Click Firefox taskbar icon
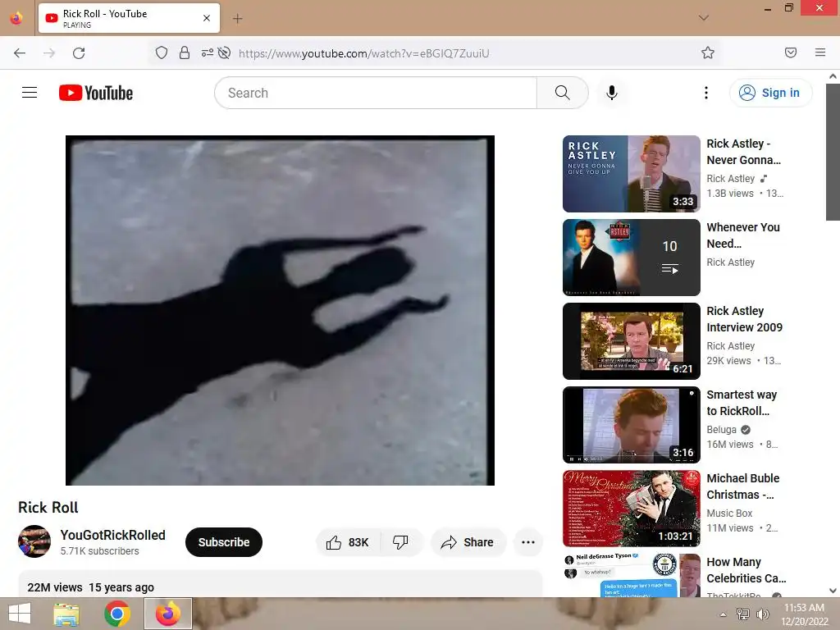840x630 pixels. pyautogui.click(x=168, y=614)
